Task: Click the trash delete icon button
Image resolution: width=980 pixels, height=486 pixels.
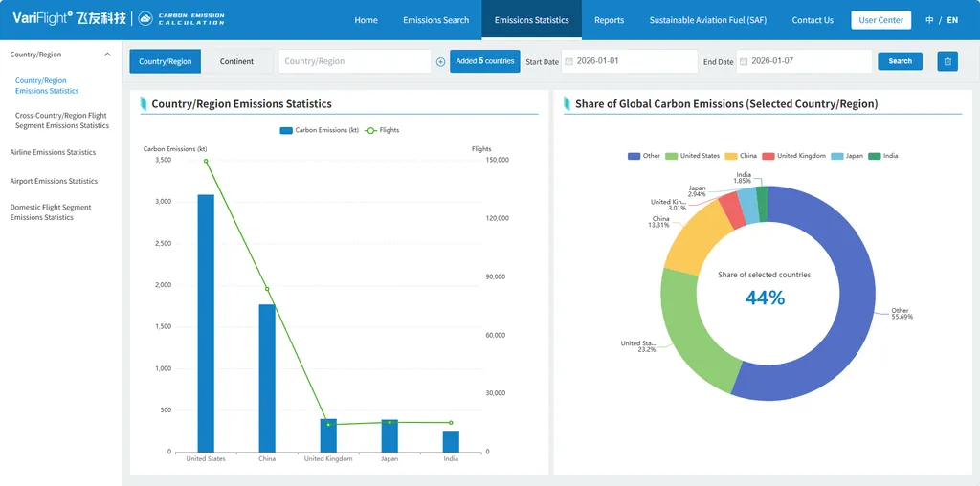Action: click(x=947, y=61)
